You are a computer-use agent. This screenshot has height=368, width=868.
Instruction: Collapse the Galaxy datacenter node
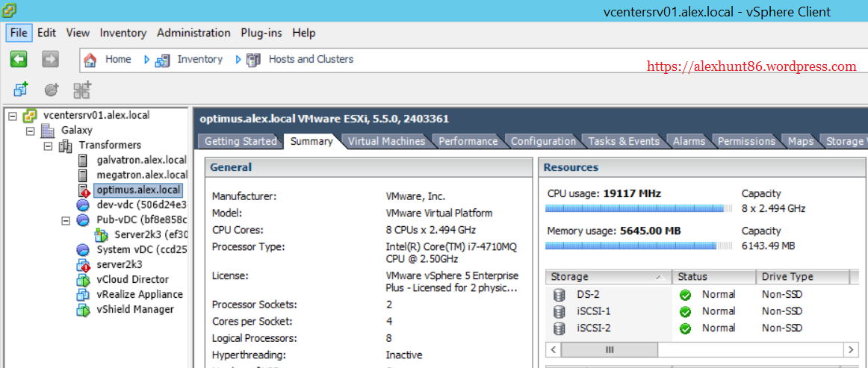(31, 131)
